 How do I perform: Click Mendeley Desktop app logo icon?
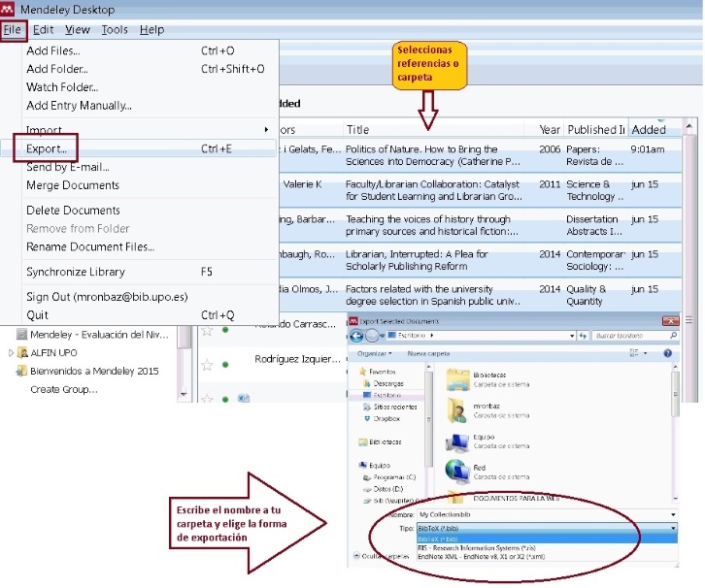(8, 9)
